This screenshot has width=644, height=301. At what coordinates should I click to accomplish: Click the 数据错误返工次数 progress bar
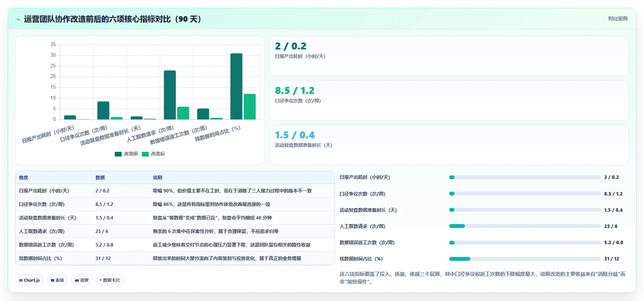click(525, 243)
